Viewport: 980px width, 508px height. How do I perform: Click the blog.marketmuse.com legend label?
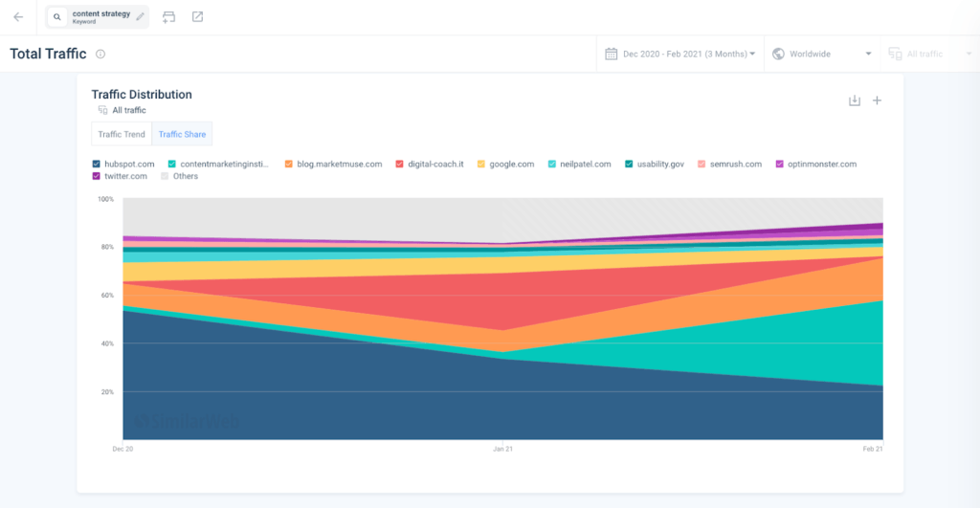[339, 164]
